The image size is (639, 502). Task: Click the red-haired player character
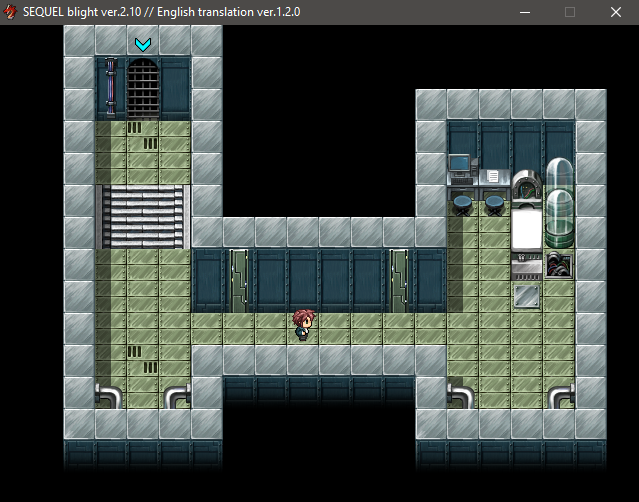point(304,325)
